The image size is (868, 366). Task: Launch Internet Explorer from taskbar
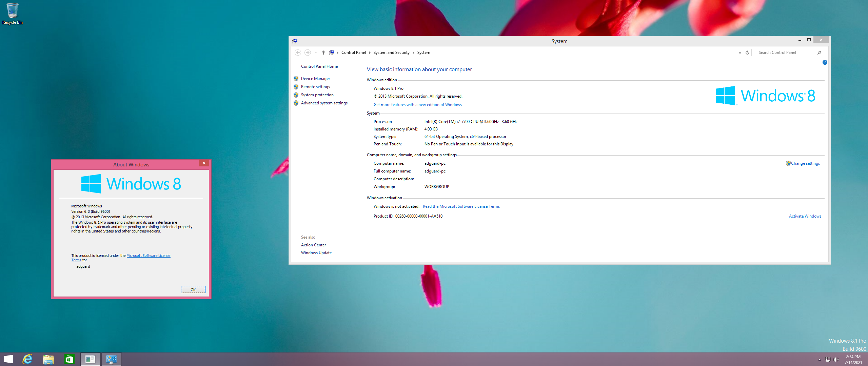pyautogui.click(x=27, y=359)
